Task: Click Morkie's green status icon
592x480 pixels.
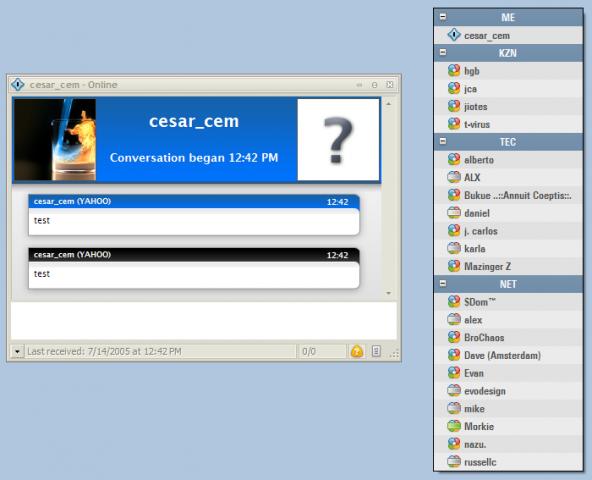Action: [453, 426]
